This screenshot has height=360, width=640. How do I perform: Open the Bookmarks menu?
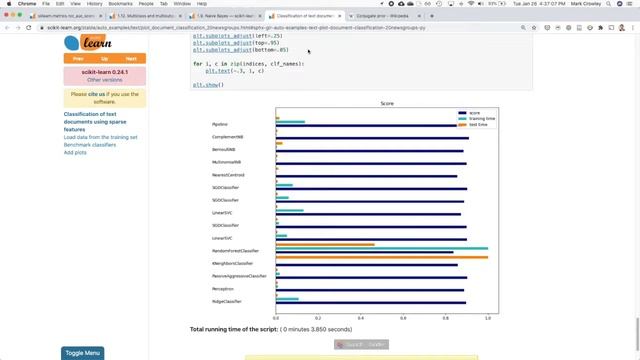click(120, 4)
